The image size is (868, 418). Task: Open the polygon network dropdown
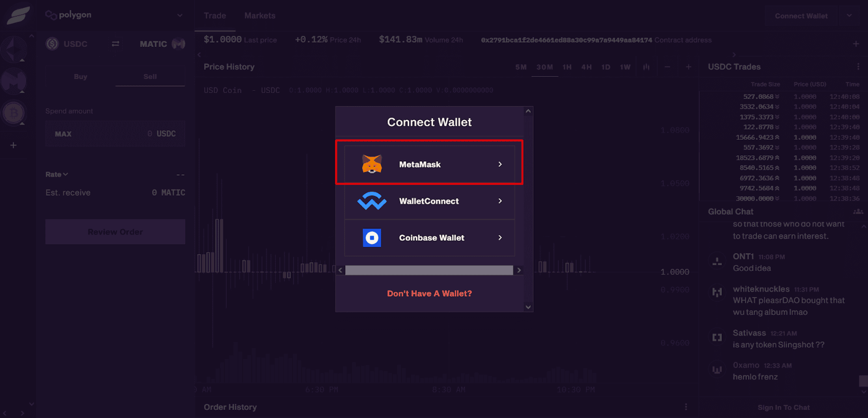tap(115, 15)
